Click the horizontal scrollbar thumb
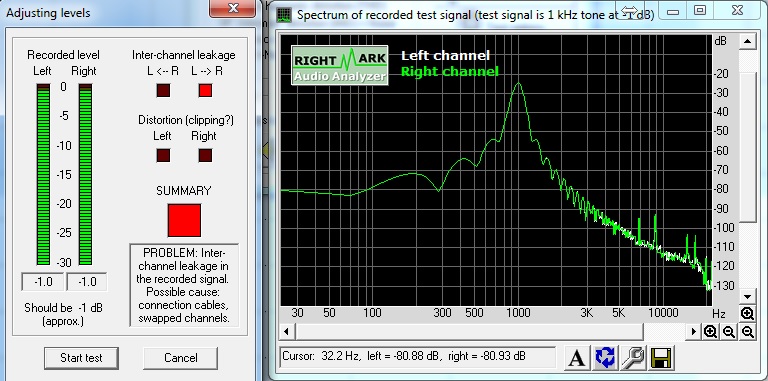The image size is (768, 381). click(x=469, y=332)
